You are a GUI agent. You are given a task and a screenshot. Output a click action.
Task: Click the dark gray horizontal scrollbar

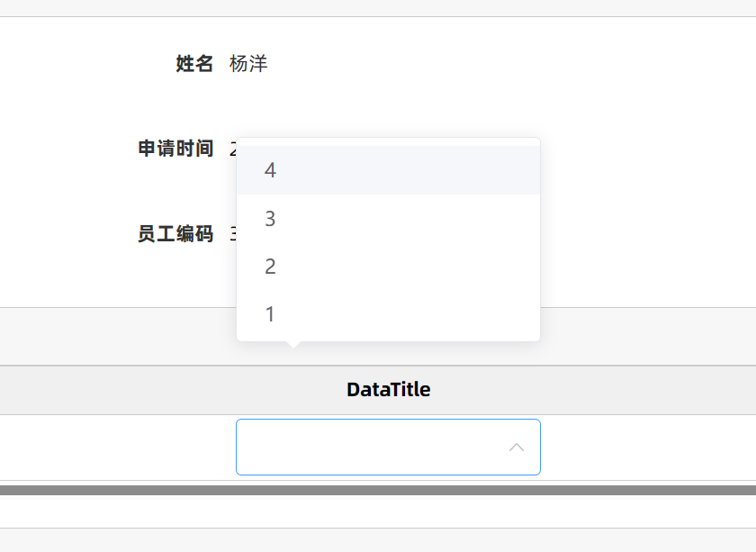click(x=378, y=491)
